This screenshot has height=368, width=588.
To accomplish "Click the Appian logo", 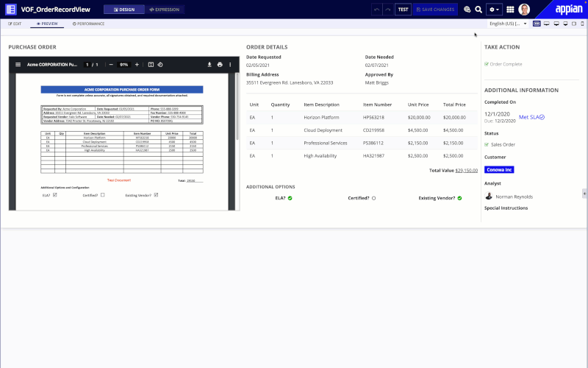I will click(568, 10).
